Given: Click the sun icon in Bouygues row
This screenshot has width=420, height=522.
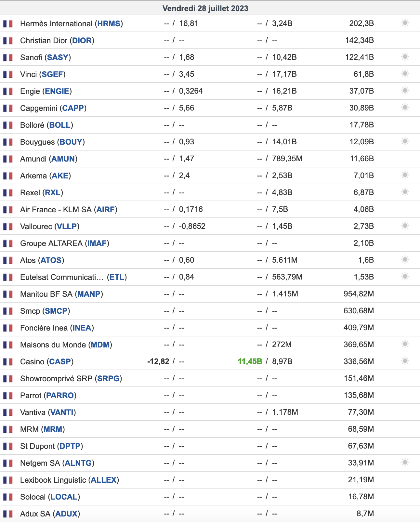Looking at the screenshot, I should 405,141.
